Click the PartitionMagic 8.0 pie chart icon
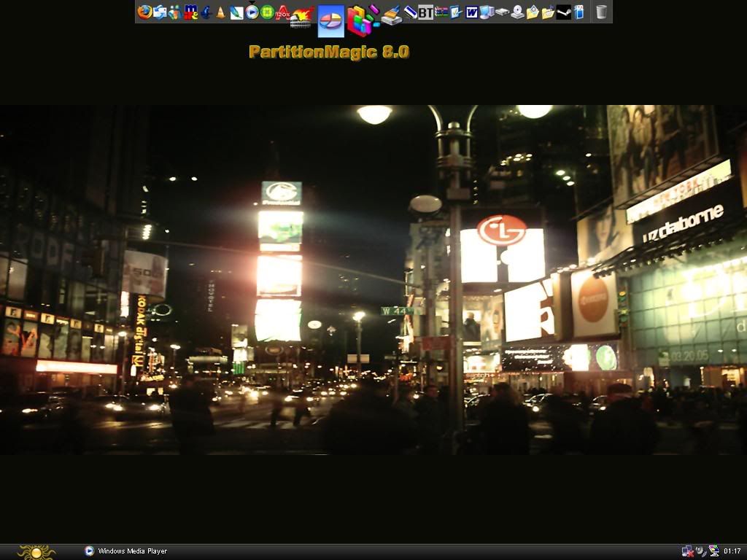The image size is (747, 560). (x=331, y=20)
